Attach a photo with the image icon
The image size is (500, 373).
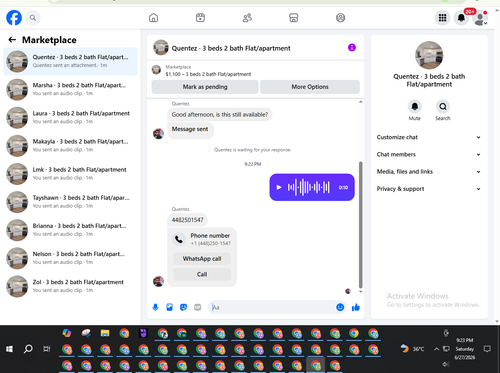[169, 307]
